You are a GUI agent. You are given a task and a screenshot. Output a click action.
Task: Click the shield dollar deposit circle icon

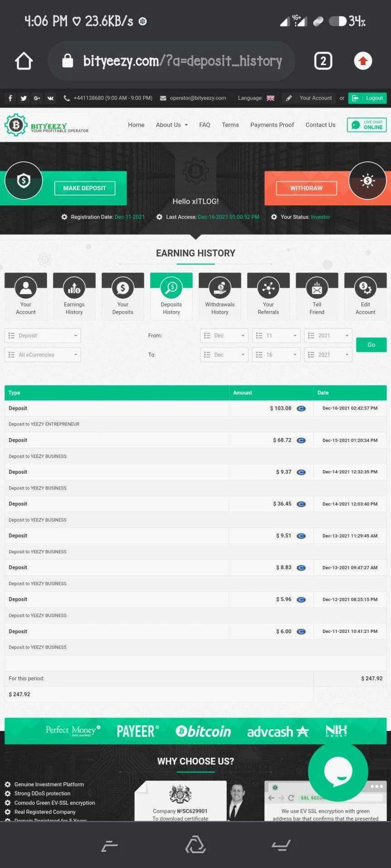coord(24,181)
